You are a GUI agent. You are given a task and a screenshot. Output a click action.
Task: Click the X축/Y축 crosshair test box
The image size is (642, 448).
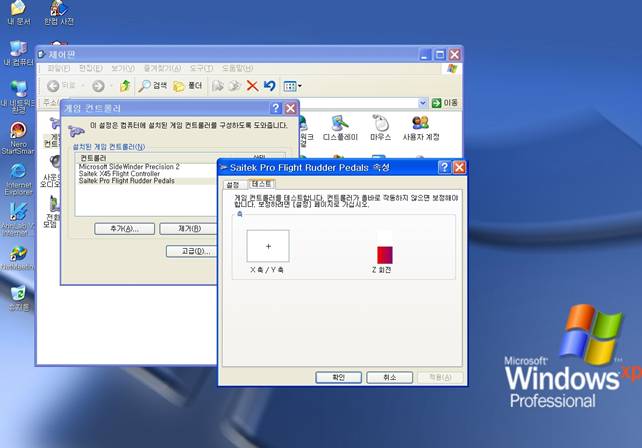pyautogui.click(x=268, y=246)
